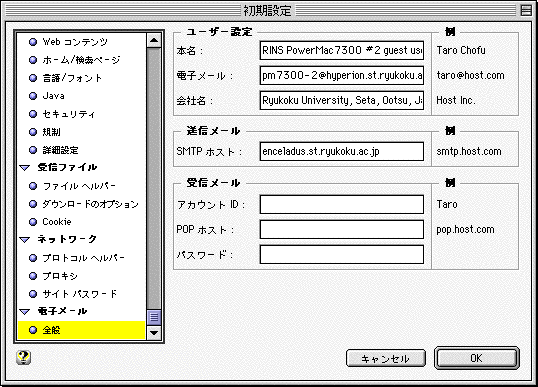This screenshot has width=538, height=387.
Task: Click the Taro account ID example
Action: pyautogui.click(x=447, y=204)
